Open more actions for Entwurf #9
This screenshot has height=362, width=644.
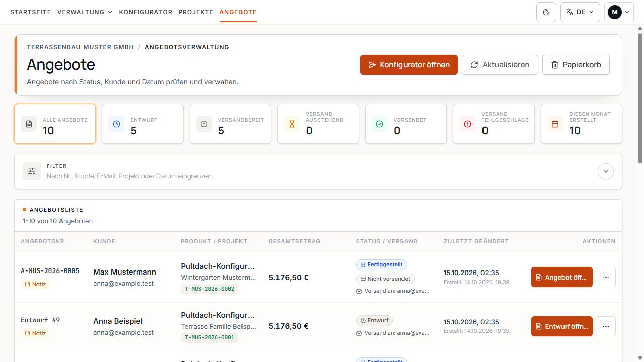click(606, 326)
